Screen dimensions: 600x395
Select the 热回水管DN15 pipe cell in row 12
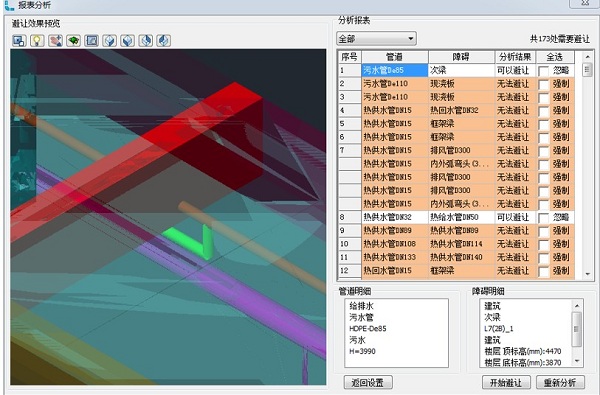395,271
